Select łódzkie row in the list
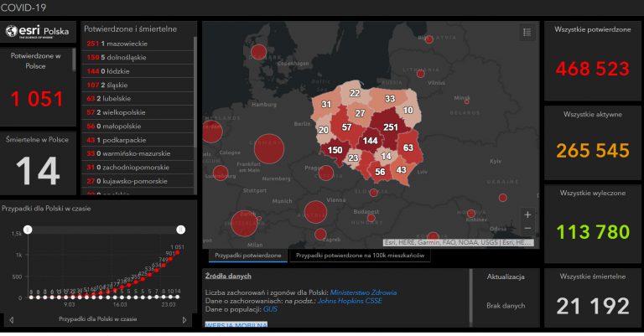The width and height of the screenshot is (644, 336). coord(138,71)
